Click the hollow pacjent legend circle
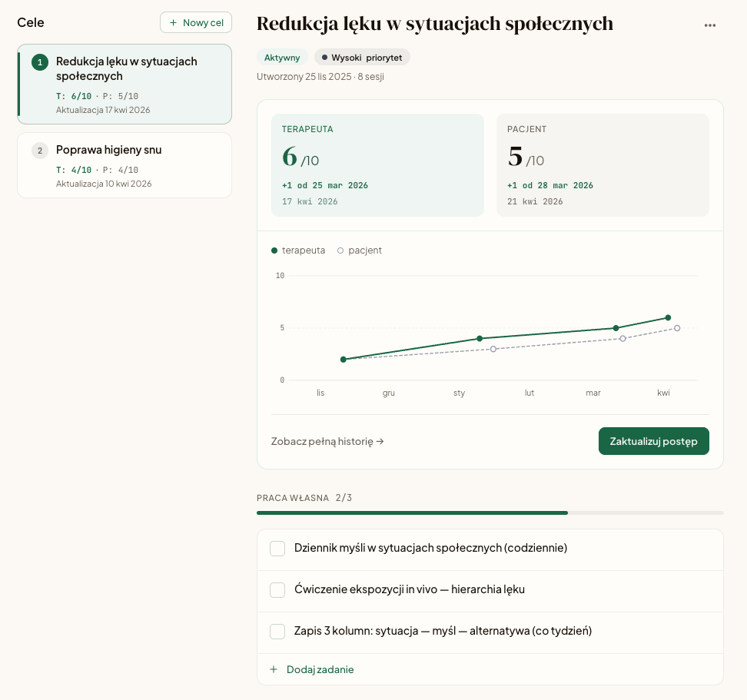 pyautogui.click(x=339, y=250)
